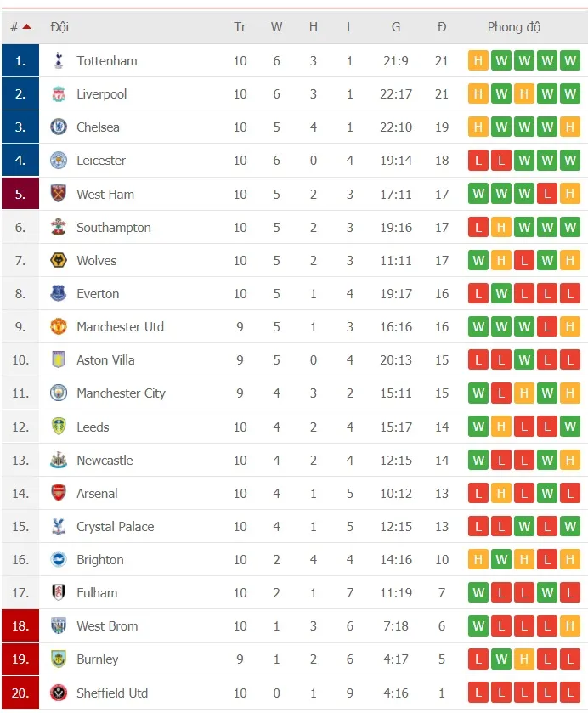
Task: Click the Chelsea club crest icon
Action: tap(59, 127)
